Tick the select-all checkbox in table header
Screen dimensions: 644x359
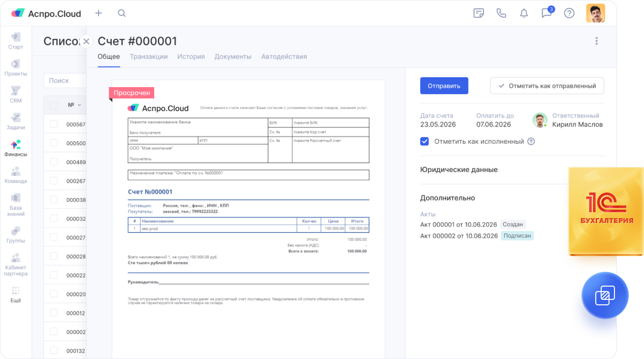tap(54, 105)
